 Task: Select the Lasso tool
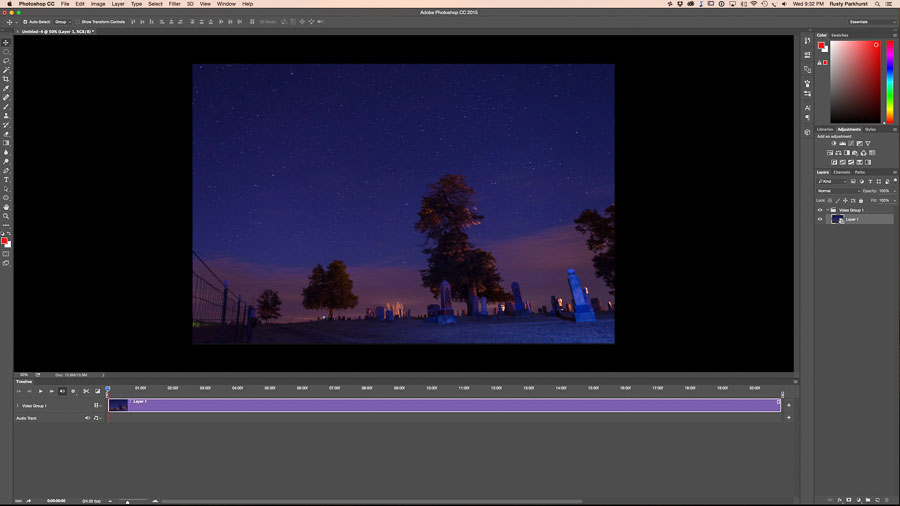(6, 61)
